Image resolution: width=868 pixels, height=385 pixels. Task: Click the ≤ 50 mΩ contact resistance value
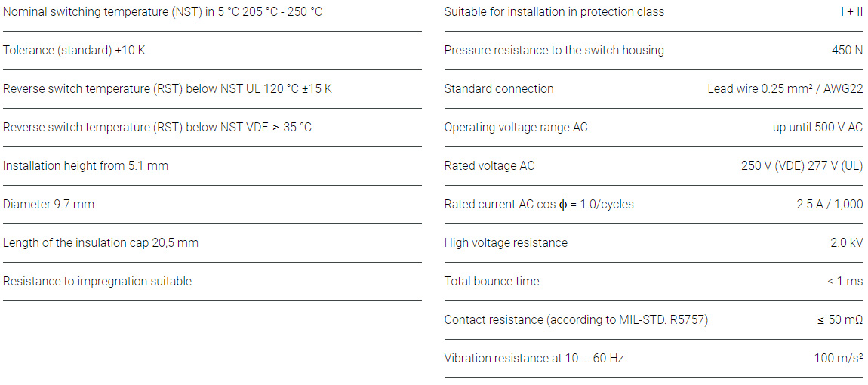pos(839,320)
